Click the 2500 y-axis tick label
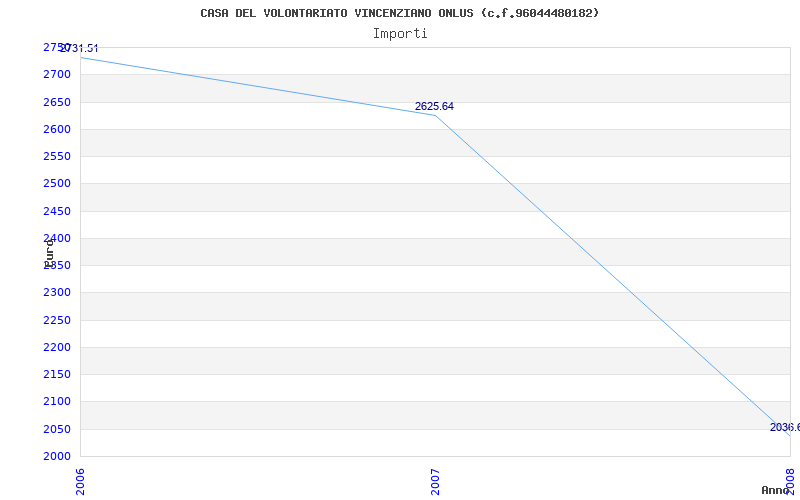This screenshot has width=800, height=500. pyautogui.click(x=57, y=183)
